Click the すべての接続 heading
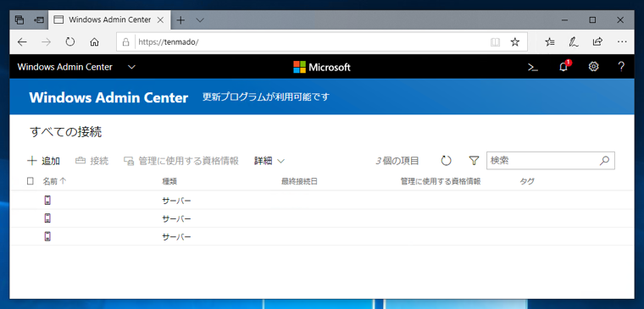644x309 pixels. (x=66, y=132)
